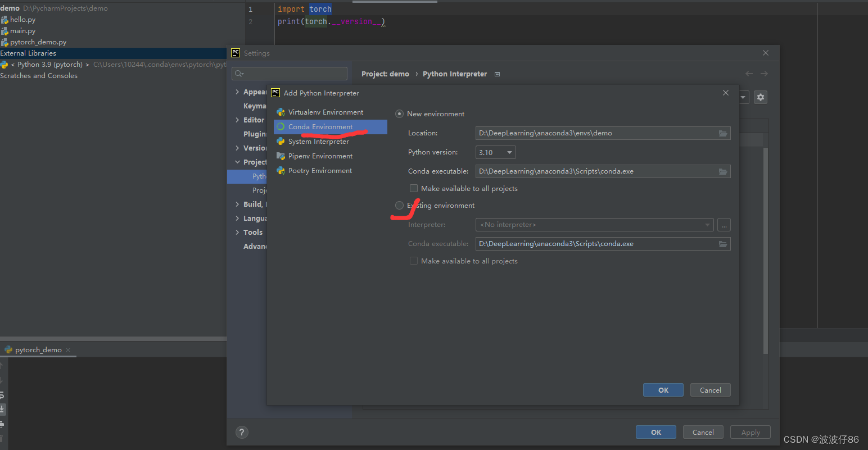Choose Pipenv Environment option
This screenshot has width=868, height=450.
point(330,156)
